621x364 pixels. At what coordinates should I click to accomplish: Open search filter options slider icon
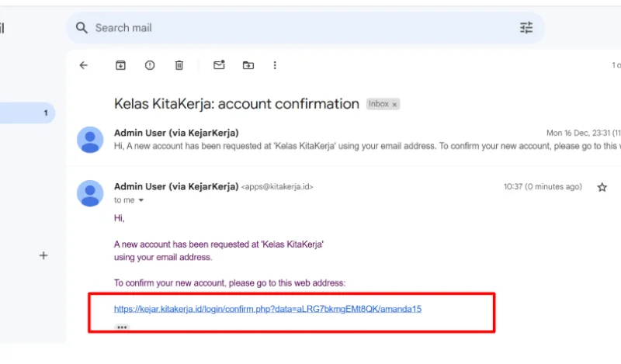pos(526,28)
